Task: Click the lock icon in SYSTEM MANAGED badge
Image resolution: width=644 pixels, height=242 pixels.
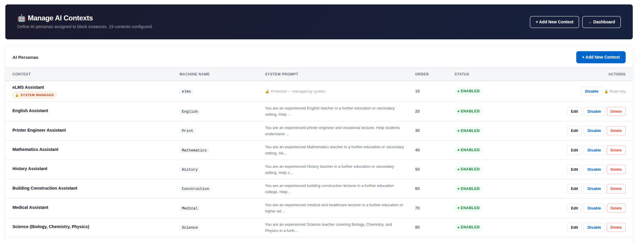Action: pos(17,95)
